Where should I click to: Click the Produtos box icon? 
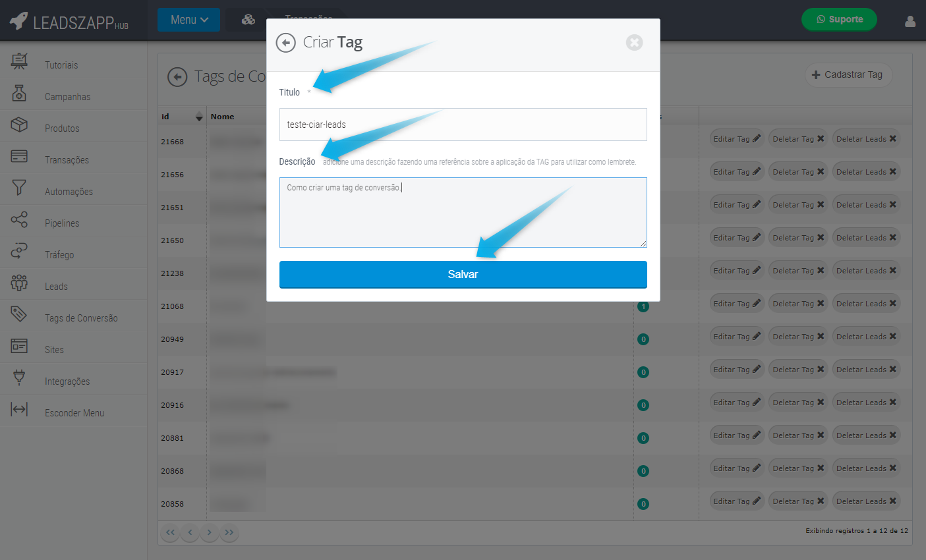coord(19,125)
